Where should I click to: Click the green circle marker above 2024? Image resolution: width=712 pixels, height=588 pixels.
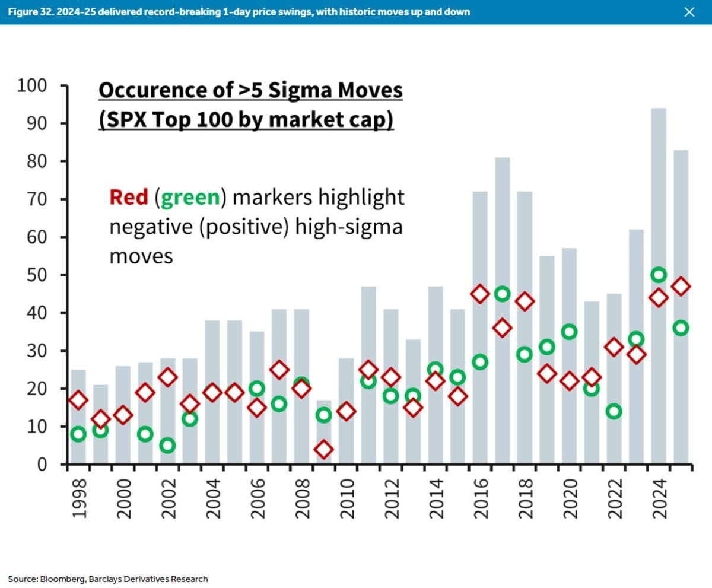[x=658, y=275]
